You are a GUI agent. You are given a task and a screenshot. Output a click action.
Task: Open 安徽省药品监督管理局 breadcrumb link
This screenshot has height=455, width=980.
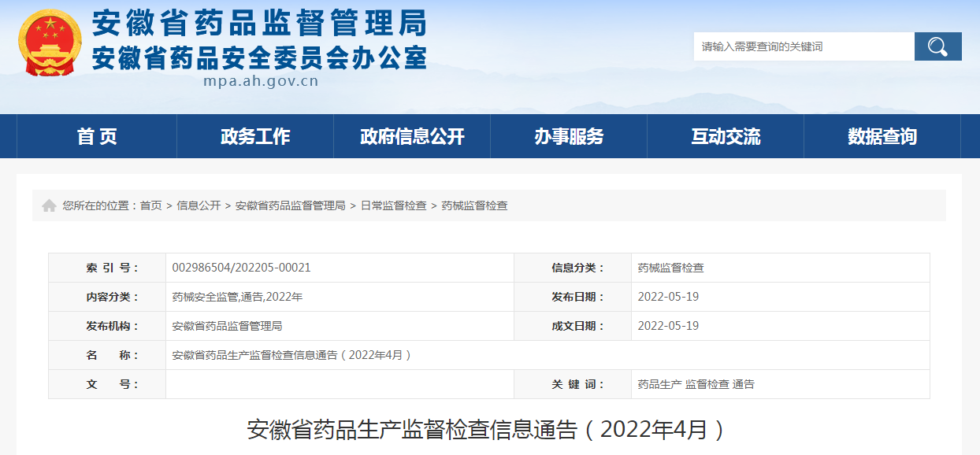(x=290, y=205)
